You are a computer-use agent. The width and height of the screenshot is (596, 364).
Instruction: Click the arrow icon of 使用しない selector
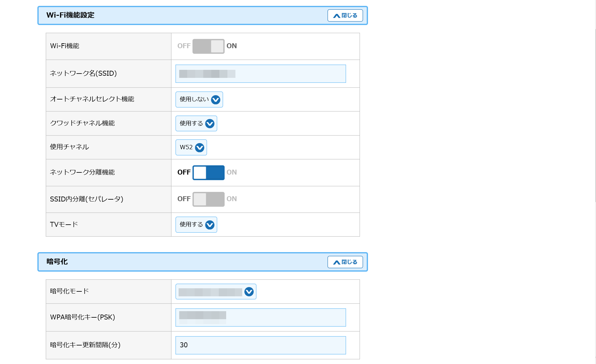216,99
